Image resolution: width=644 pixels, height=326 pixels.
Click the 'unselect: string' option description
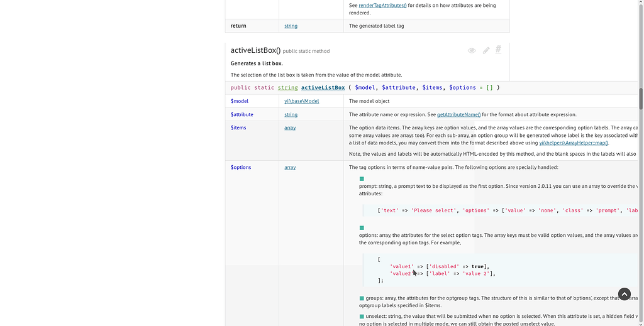coord(498,320)
